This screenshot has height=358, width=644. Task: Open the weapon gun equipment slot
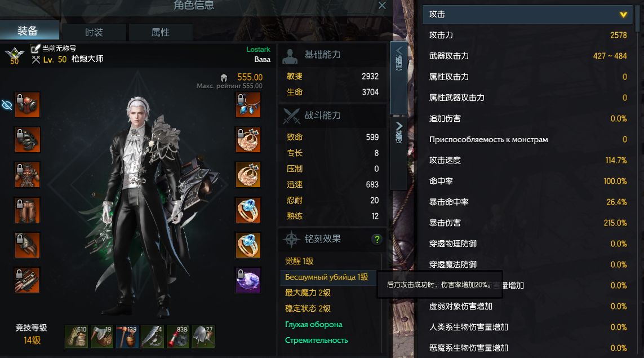pyautogui.click(x=28, y=280)
